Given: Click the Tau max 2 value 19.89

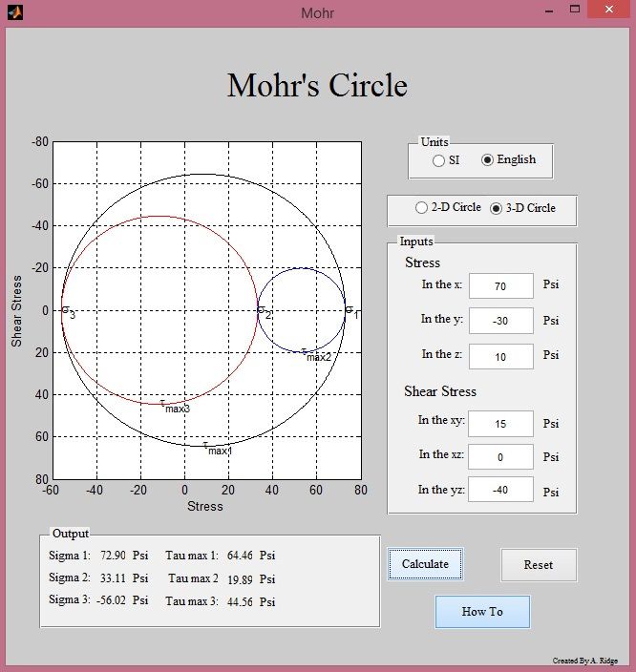Looking at the screenshot, I should [x=240, y=579].
